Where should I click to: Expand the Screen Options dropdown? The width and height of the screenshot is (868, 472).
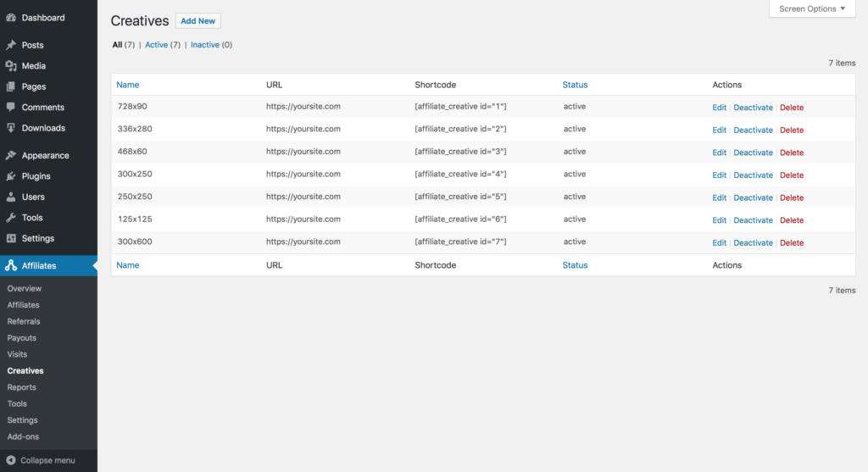[812, 9]
